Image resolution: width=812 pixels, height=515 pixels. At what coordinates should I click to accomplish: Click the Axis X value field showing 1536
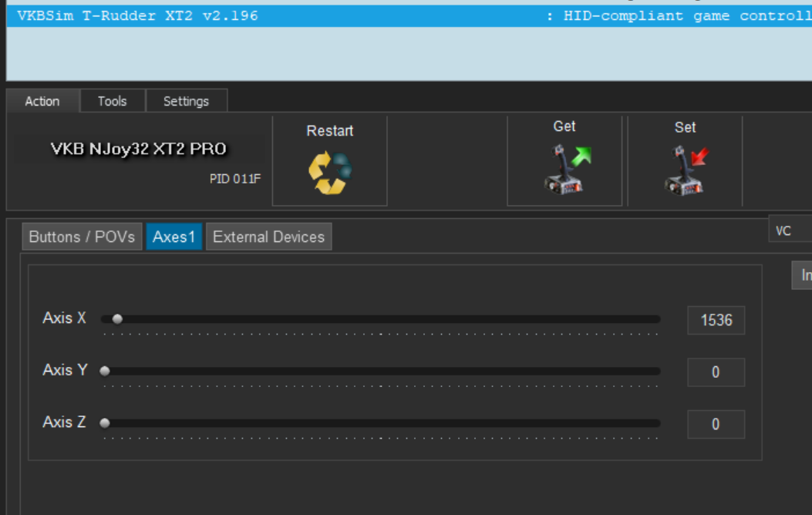[716, 320]
